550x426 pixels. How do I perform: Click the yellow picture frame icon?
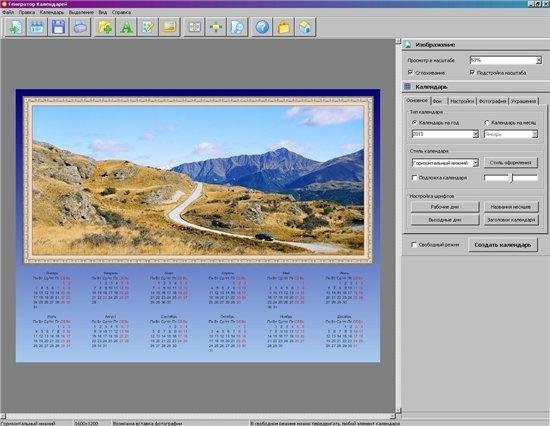tap(170, 27)
